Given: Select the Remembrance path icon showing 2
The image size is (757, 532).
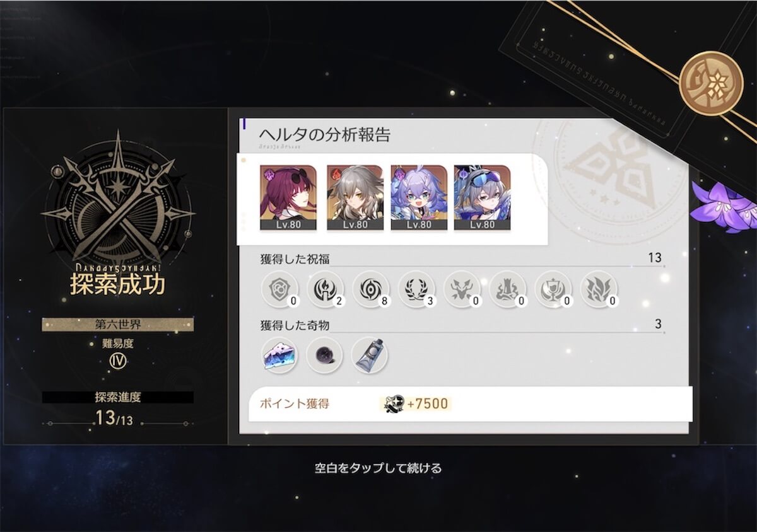Looking at the screenshot, I should (x=325, y=289).
